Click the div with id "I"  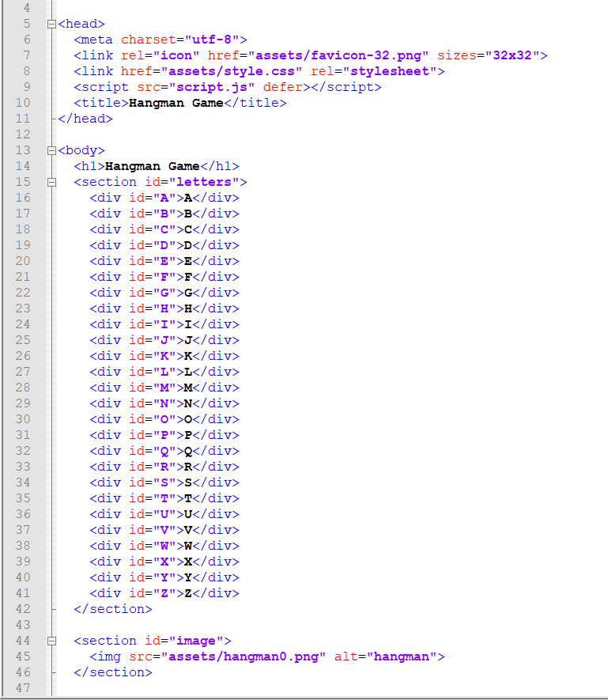pyautogui.click(x=164, y=324)
